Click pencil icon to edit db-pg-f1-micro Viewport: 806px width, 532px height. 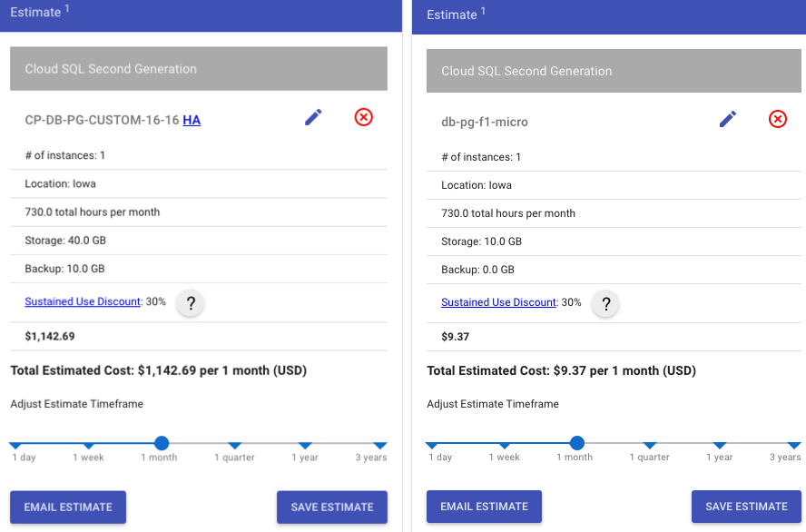pos(728,120)
